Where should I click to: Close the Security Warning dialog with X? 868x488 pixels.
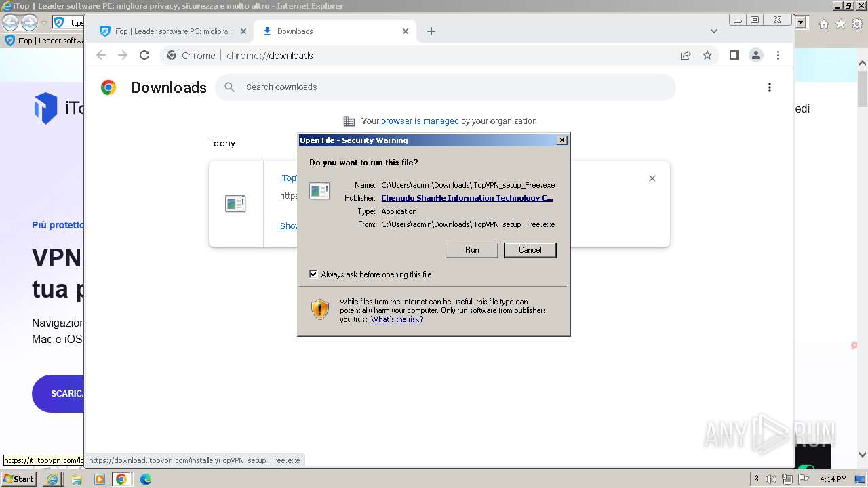click(561, 140)
